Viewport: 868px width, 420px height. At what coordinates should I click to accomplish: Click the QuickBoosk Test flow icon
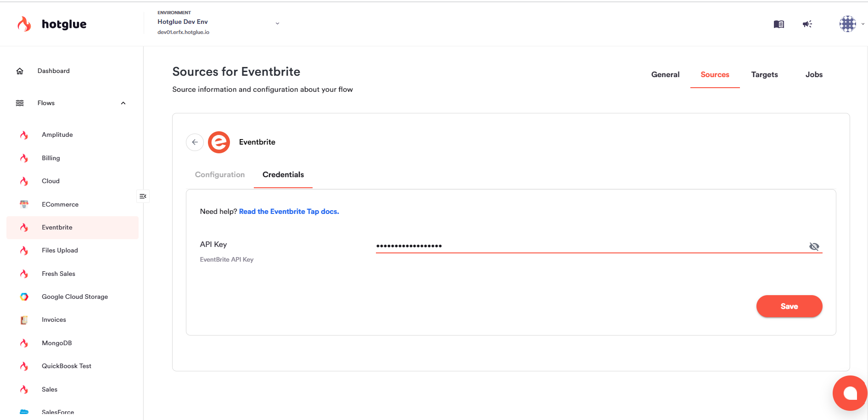tap(24, 366)
